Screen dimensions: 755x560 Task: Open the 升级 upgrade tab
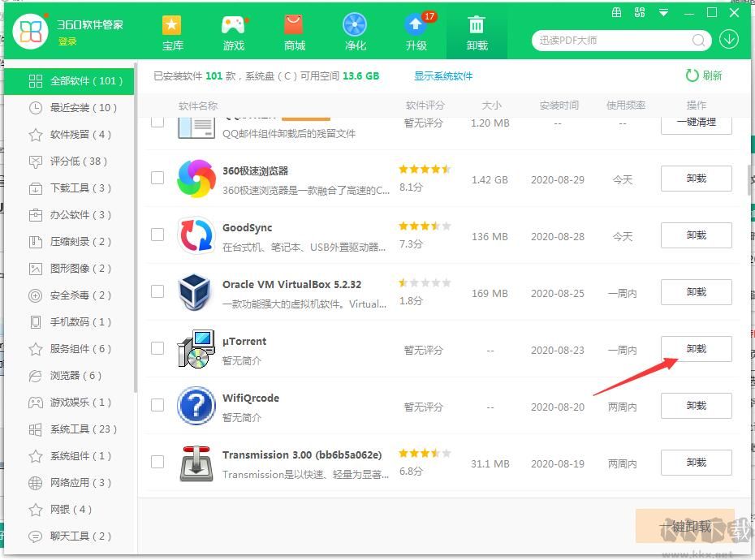coord(416,32)
